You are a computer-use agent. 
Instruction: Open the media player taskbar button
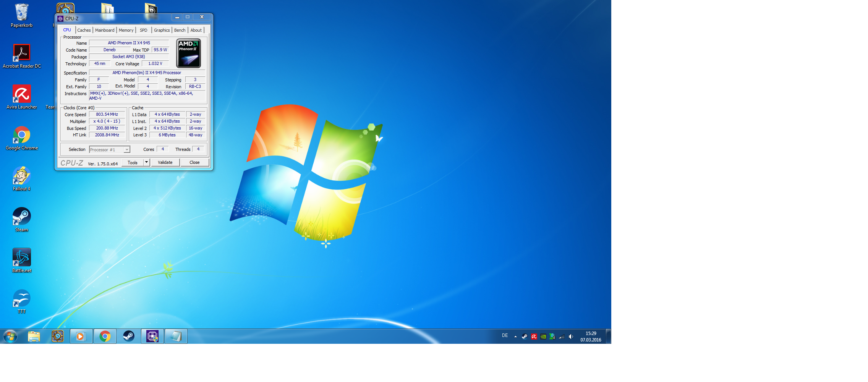(x=81, y=336)
